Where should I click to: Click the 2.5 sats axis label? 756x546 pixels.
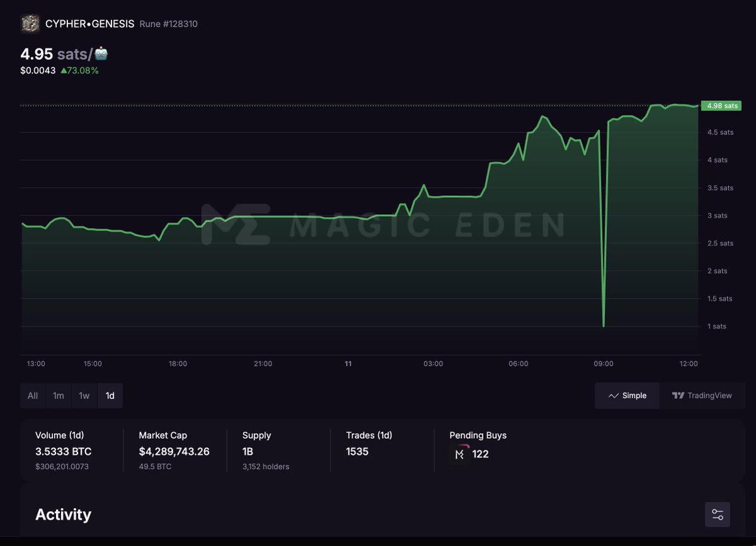pyautogui.click(x=720, y=243)
